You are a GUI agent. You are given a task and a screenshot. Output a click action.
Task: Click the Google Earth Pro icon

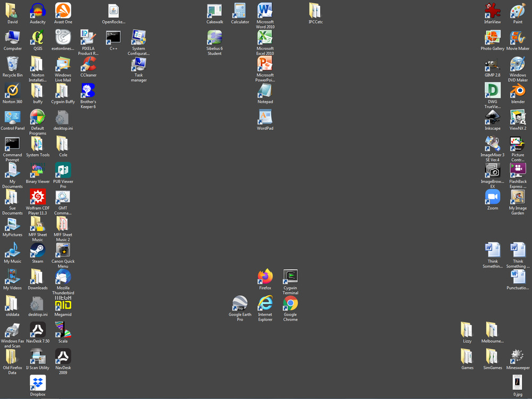[x=240, y=303]
